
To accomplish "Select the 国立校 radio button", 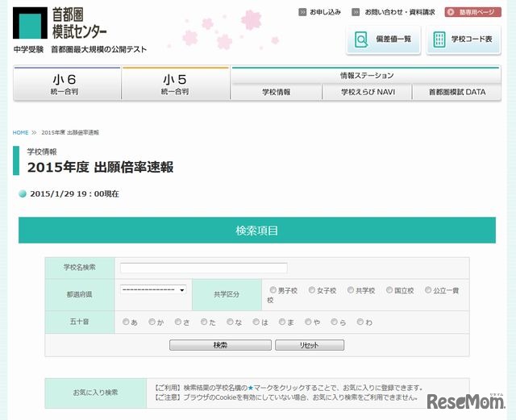I will 389,290.
